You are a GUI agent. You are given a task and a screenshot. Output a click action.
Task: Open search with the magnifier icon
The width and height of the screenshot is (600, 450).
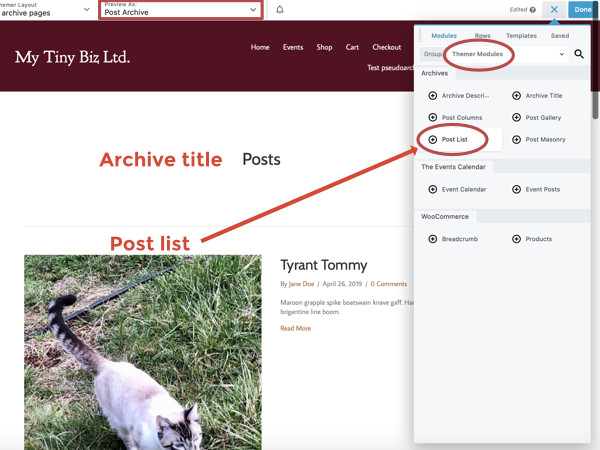[x=578, y=54]
